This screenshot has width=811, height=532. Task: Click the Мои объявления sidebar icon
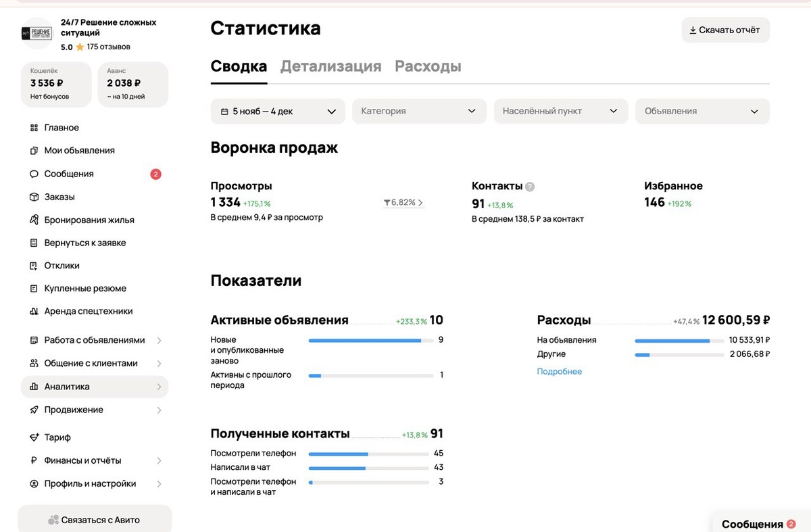[34, 151]
